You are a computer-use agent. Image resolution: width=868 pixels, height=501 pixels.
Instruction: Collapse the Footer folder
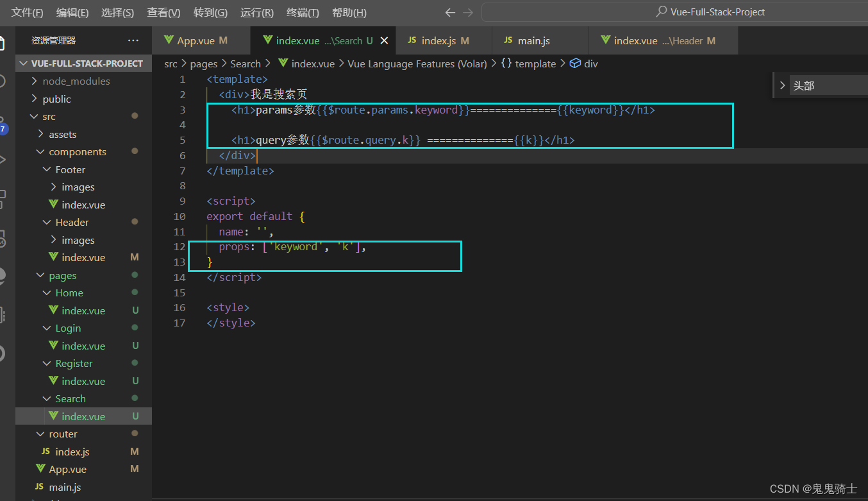pyautogui.click(x=83, y=169)
